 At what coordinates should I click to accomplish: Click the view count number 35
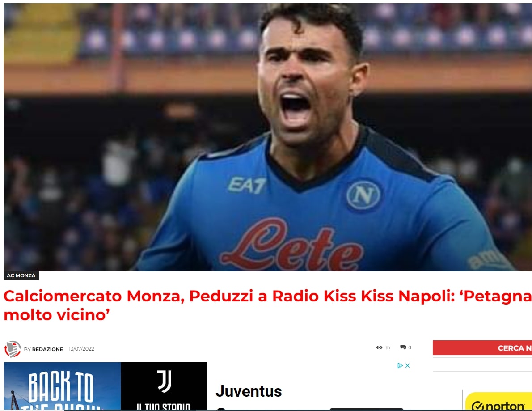(x=388, y=347)
